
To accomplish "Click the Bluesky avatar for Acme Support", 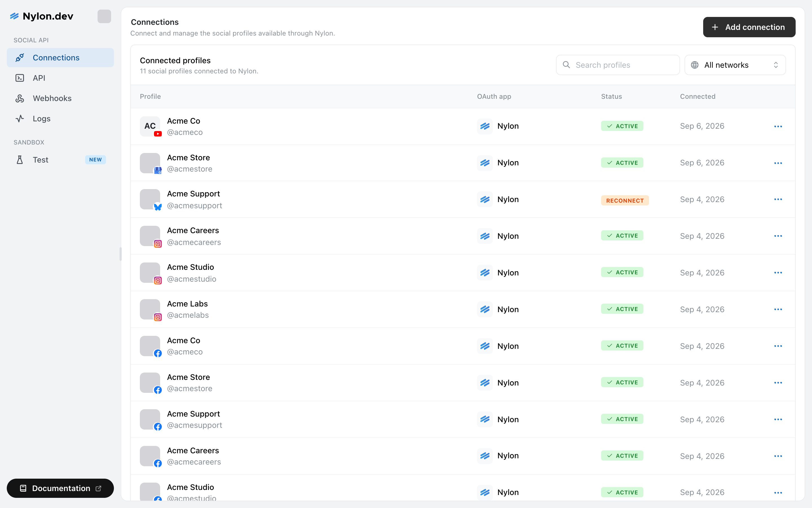I will 150,199.
